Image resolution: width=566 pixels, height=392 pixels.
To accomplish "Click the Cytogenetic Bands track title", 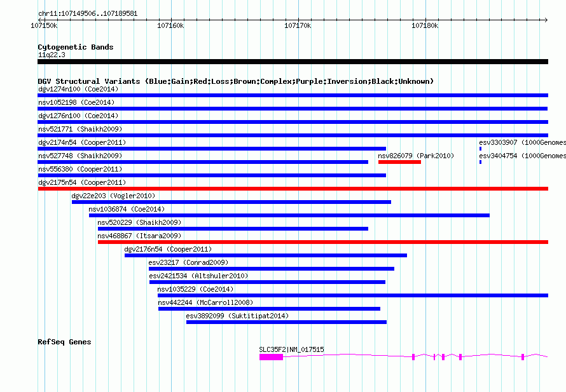I will coord(76,47).
